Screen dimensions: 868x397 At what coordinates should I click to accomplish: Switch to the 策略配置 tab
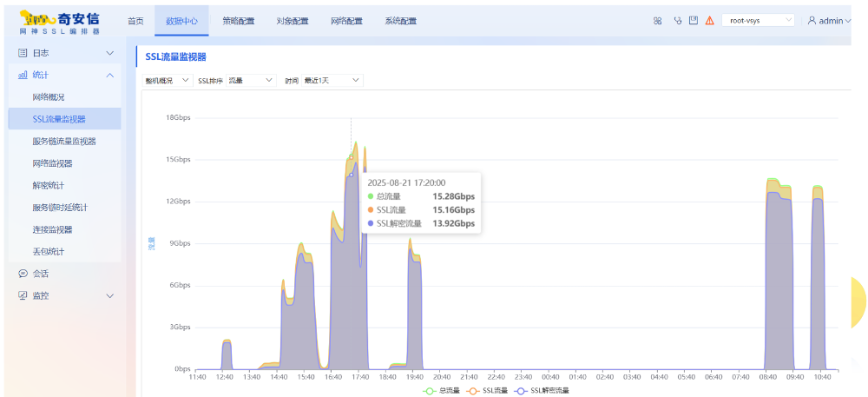coord(238,21)
